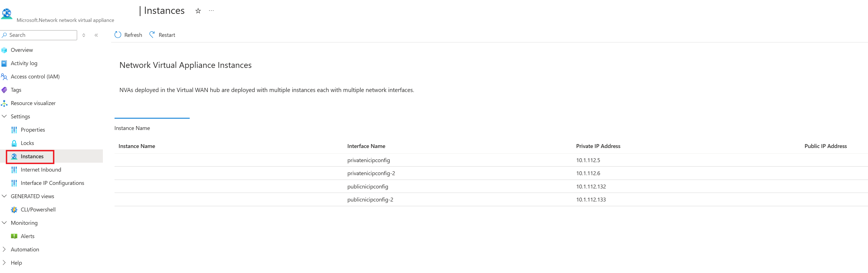Image resolution: width=868 pixels, height=273 pixels.
Task: Open CLI/Powershell generated view
Action: click(x=38, y=210)
